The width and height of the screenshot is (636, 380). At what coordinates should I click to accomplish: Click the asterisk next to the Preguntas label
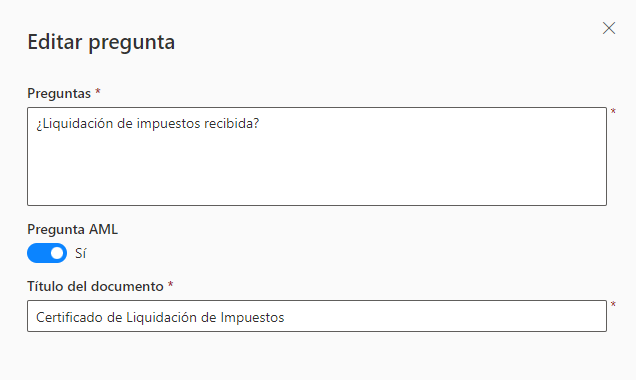click(98, 92)
